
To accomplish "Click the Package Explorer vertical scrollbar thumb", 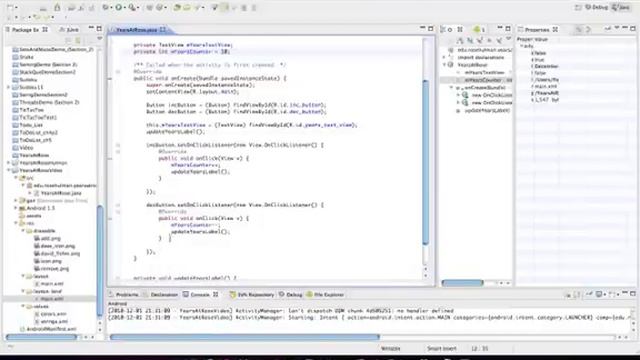I will (100, 261).
